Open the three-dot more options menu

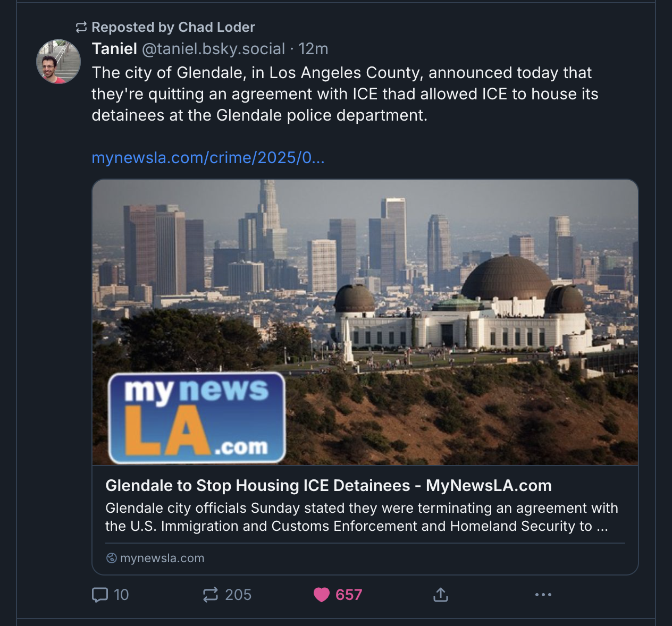pos(543,595)
